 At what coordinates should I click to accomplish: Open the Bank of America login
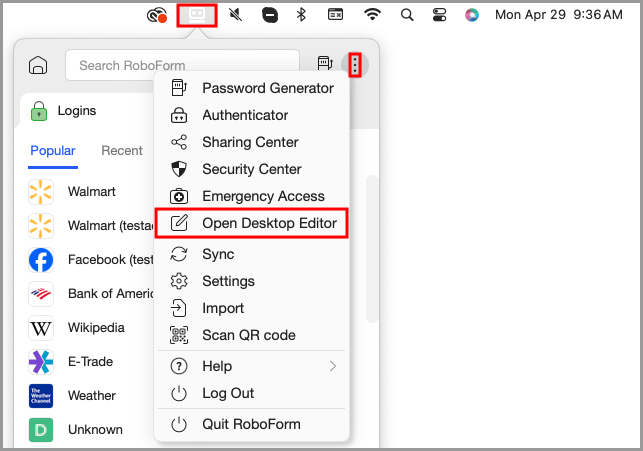click(90, 294)
